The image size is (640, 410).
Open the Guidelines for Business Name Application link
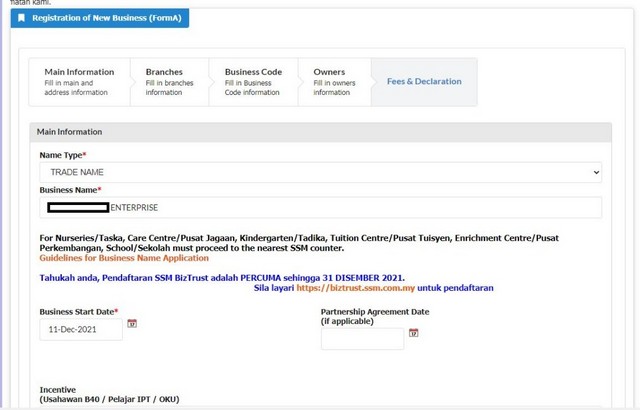(x=124, y=258)
